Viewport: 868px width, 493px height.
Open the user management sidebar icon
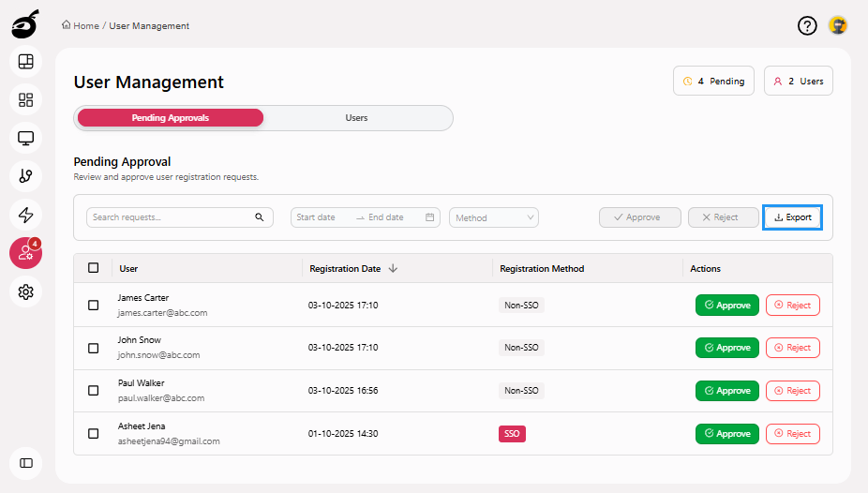pos(26,253)
